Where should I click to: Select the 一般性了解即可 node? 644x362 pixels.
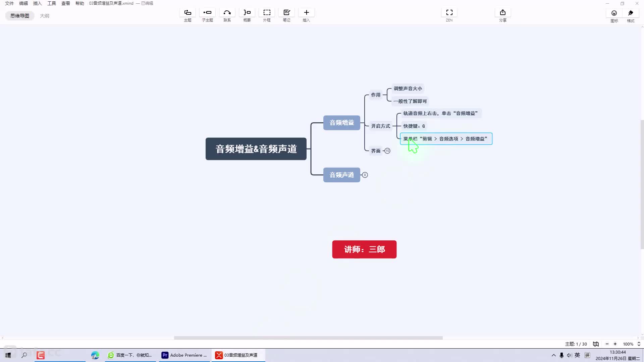[x=410, y=101]
